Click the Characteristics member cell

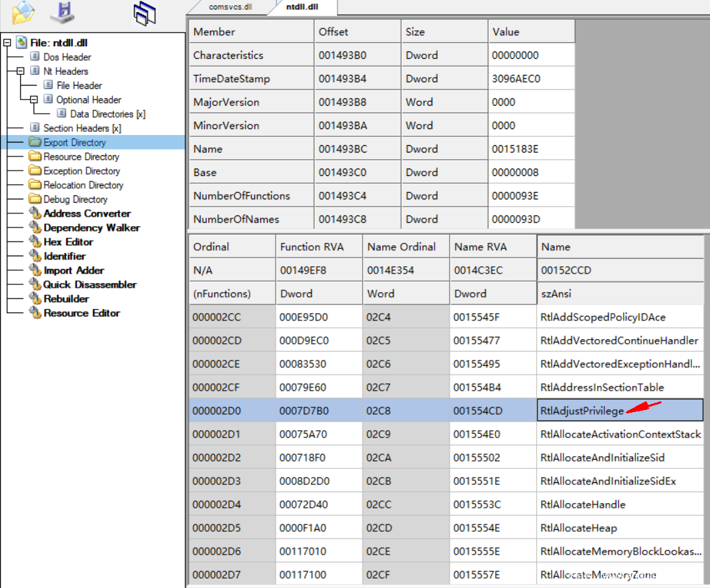click(x=251, y=56)
